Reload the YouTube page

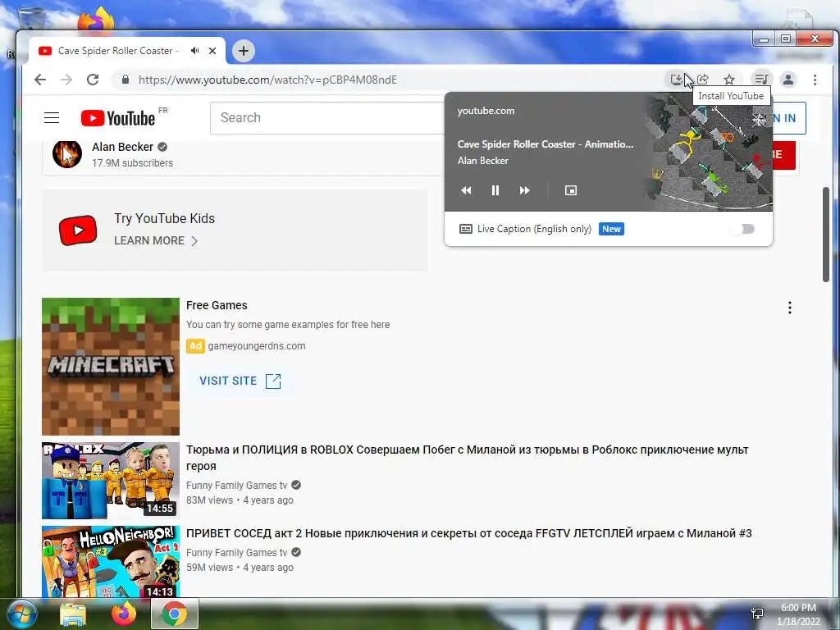pos(93,80)
